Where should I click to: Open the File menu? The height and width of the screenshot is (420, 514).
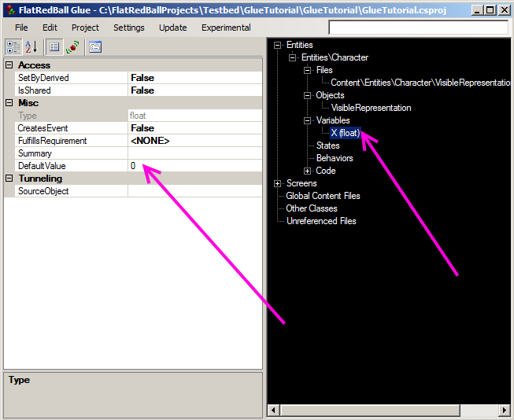coord(21,28)
